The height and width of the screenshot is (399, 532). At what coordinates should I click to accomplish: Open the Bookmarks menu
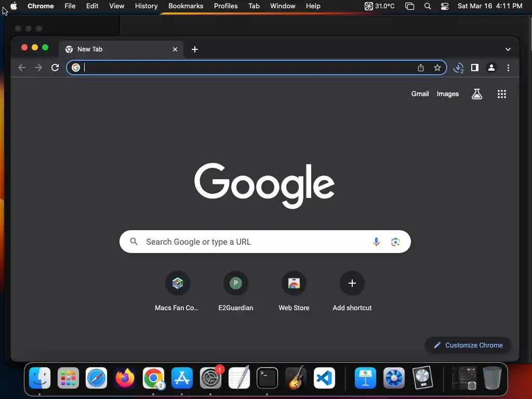pyautogui.click(x=185, y=6)
